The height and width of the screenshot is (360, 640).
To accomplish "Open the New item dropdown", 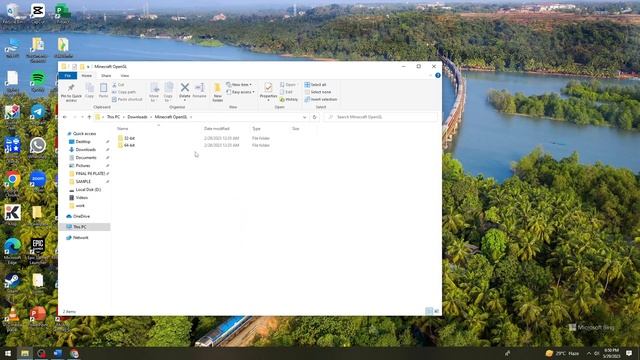I will click(239, 85).
